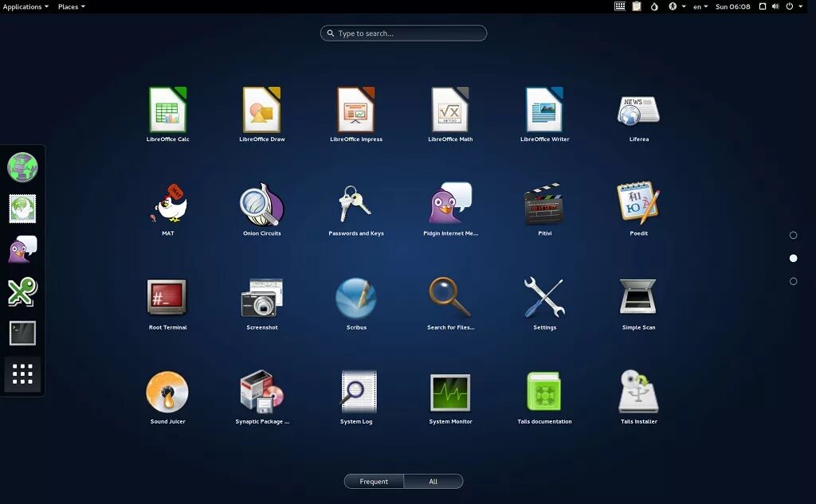Toggle the Show Applications grid button
The width and height of the screenshot is (816, 504).
point(22,374)
